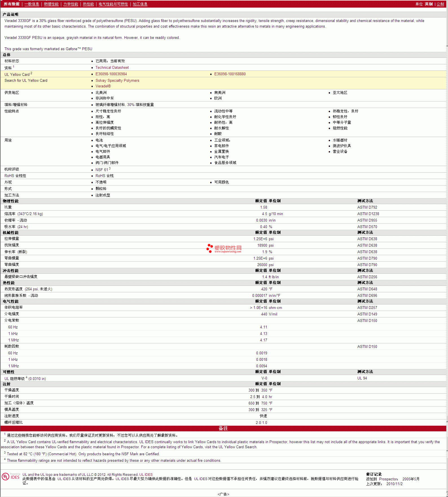Image resolution: width=448 pixels, height=497 pixels.
Task: Click the 介电强度 value 440
Action: [264, 314]
